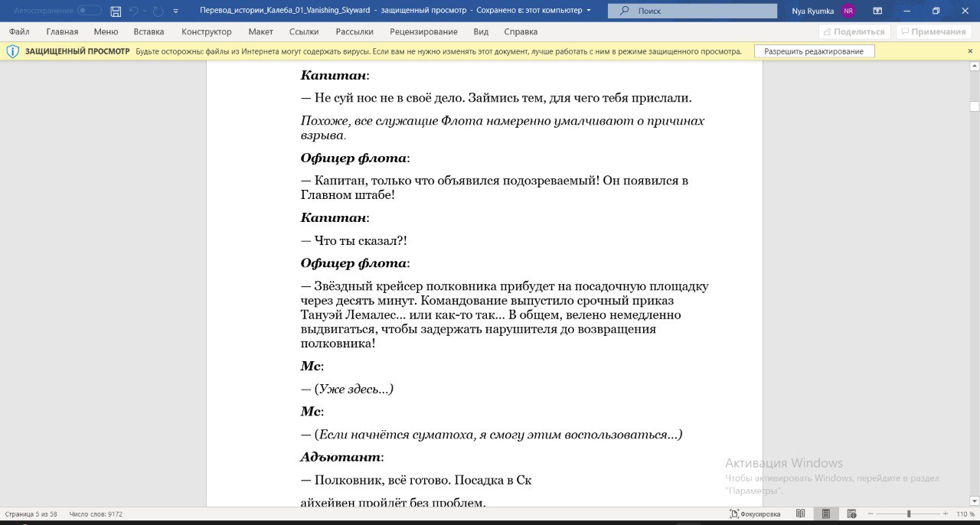Click the zoom slider handle
The width and height of the screenshot is (980, 525).
coord(909,514)
